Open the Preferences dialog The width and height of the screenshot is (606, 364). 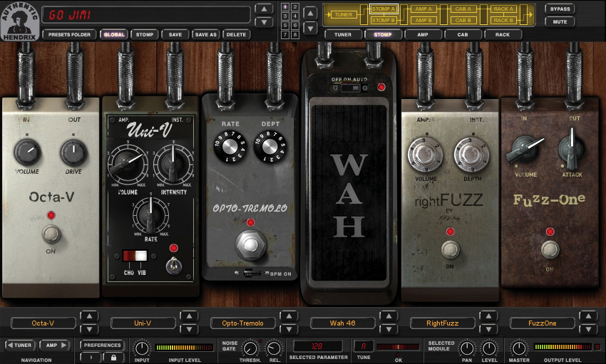103,345
